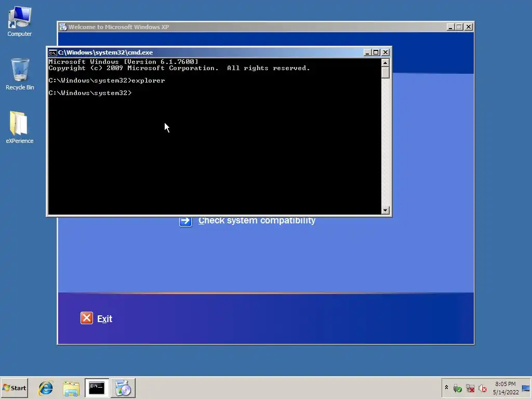The height and width of the screenshot is (399, 532).
Task: Click the Safely Remove Hardware tray icon
Action: pos(457,388)
